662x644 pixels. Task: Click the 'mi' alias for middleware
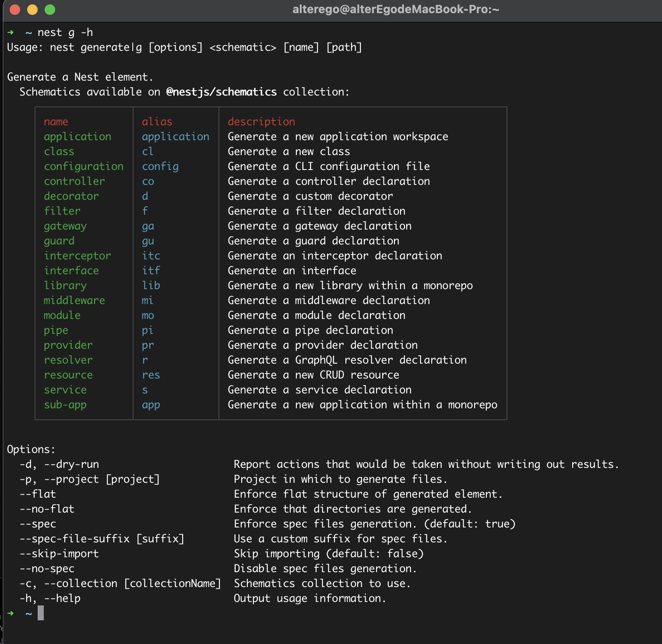pyautogui.click(x=148, y=301)
